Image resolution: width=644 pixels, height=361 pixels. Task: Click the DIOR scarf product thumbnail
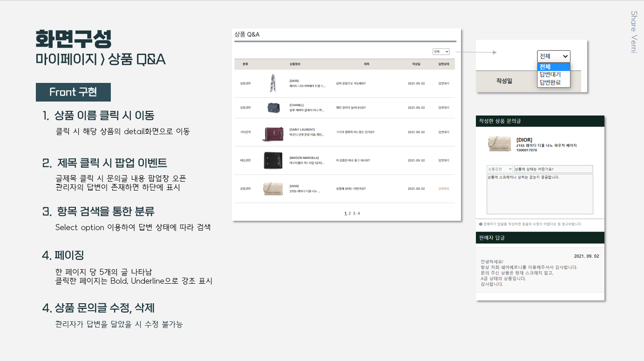(x=273, y=83)
